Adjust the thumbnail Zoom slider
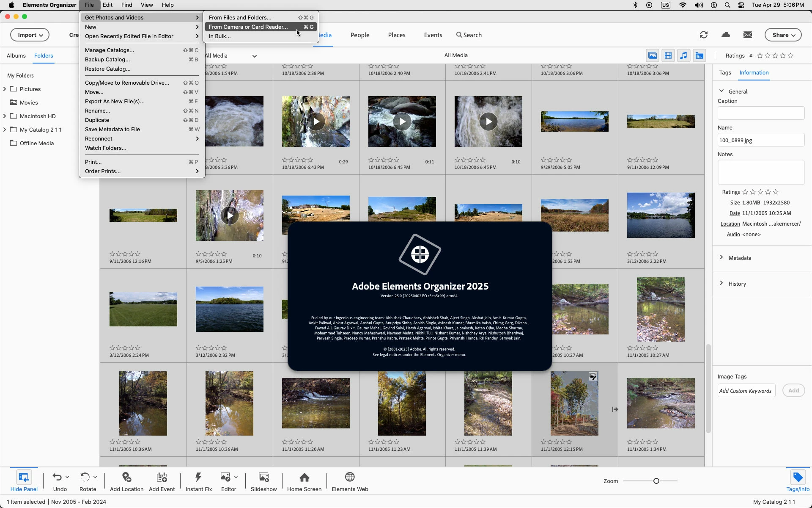 click(x=656, y=481)
